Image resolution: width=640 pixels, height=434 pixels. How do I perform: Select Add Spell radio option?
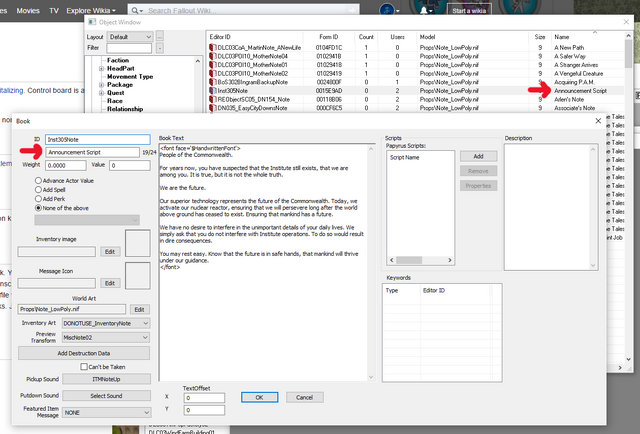(38, 189)
